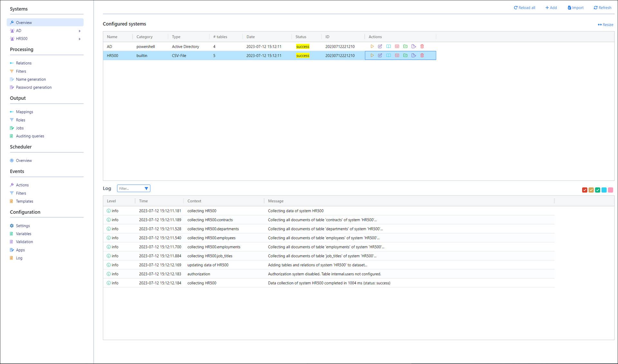618x364 pixels.
Task: Run data collection for the AD system
Action: tap(372, 46)
